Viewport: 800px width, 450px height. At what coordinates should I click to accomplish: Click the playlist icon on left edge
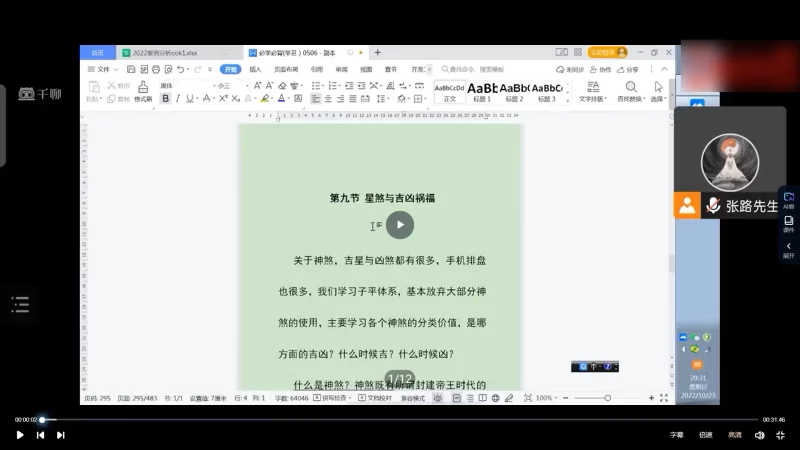pos(20,304)
